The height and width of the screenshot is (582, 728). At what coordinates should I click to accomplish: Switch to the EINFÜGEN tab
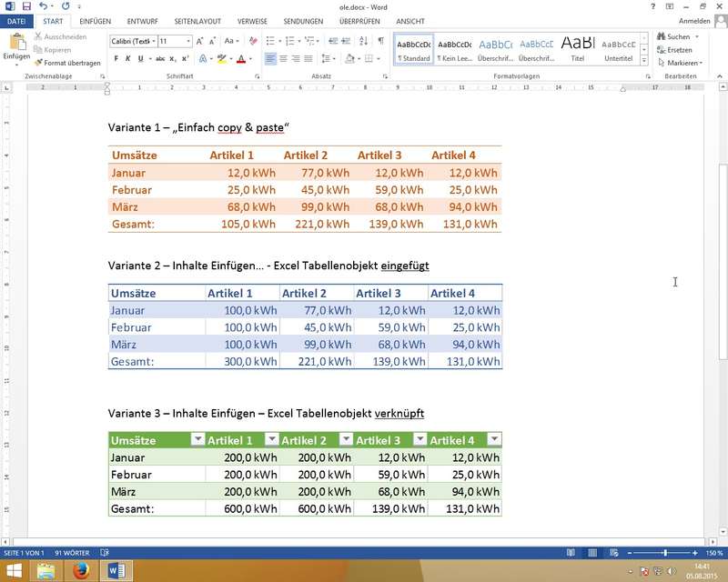coord(96,21)
